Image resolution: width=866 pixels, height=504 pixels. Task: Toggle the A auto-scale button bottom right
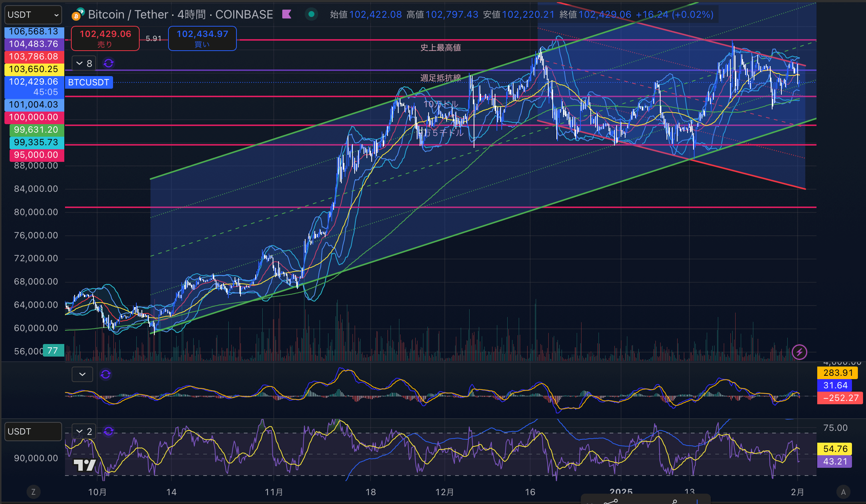pos(843,492)
